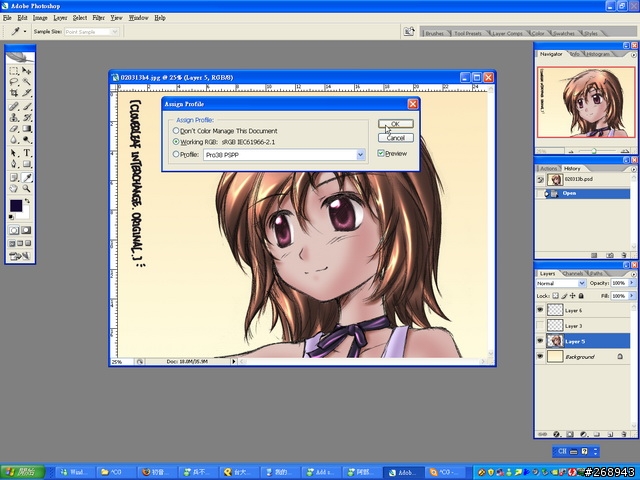Select the Clone Stamp tool
Screen dimensions: 640x480
tap(14, 118)
